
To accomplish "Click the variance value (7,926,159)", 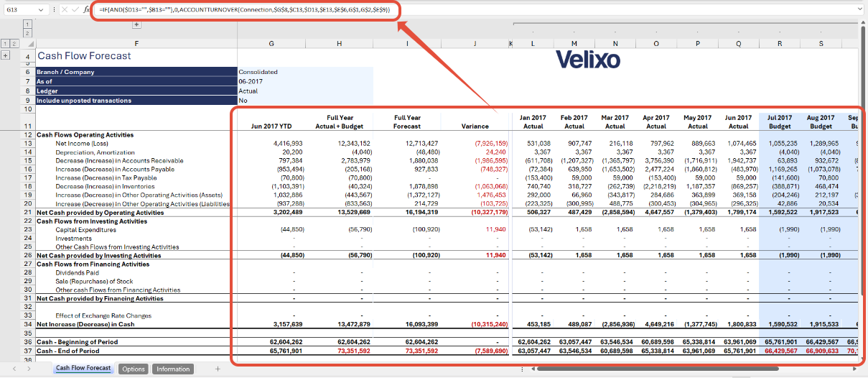I will pos(491,143).
